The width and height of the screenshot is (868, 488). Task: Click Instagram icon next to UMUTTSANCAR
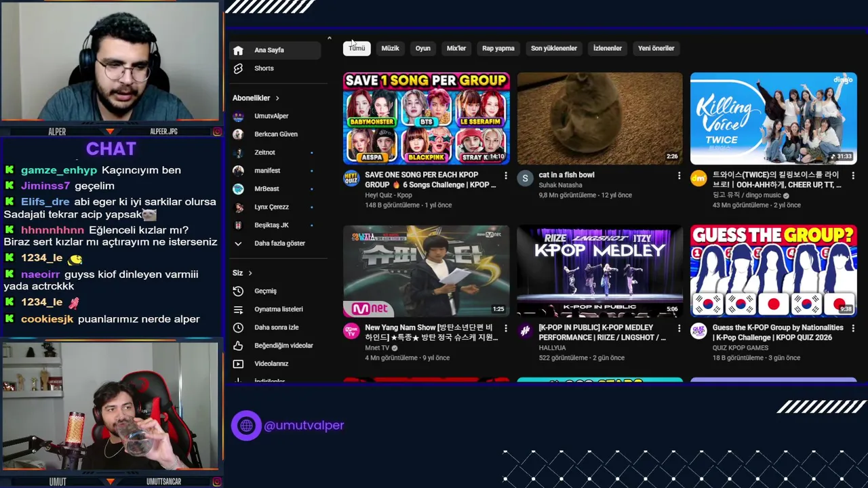(x=217, y=482)
